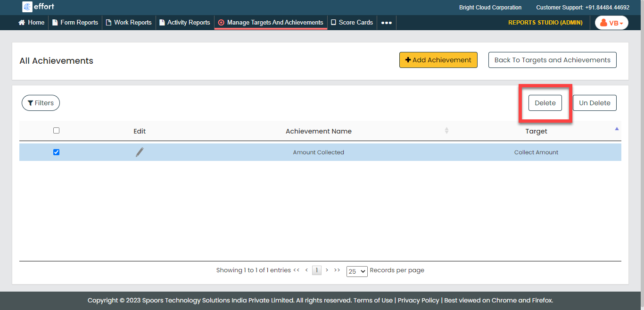Click the effort logo icon
644x310 pixels.
tap(27, 7)
